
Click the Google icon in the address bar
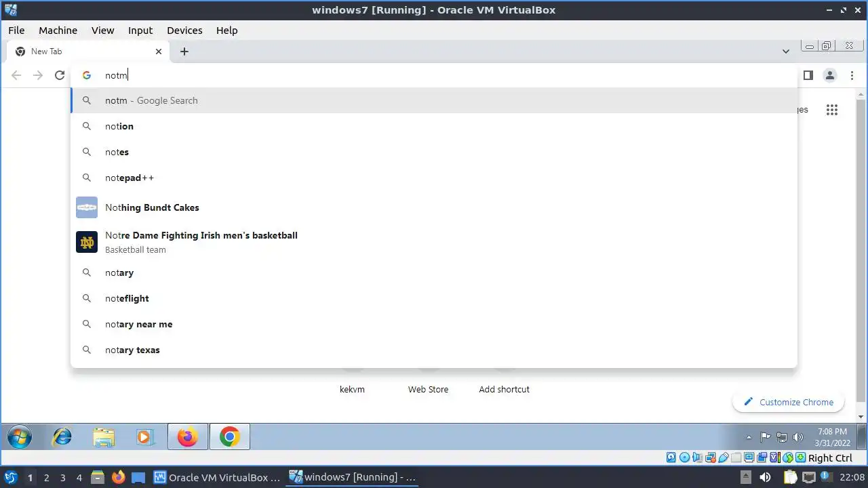(x=87, y=75)
